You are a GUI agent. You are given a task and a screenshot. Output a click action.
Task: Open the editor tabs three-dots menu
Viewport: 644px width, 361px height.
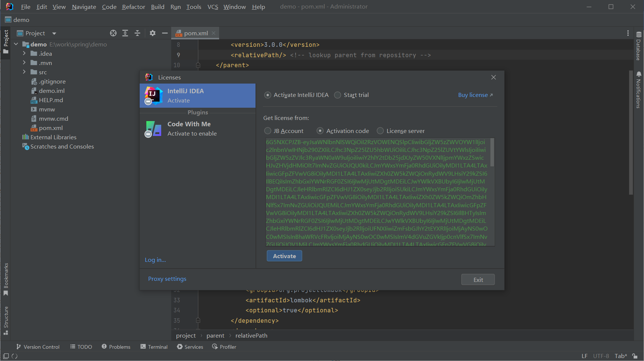(x=628, y=33)
